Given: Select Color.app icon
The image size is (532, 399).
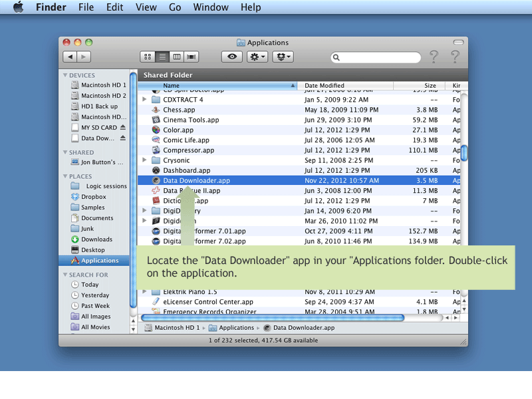Looking at the screenshot, I should click(x=156, y=130).
